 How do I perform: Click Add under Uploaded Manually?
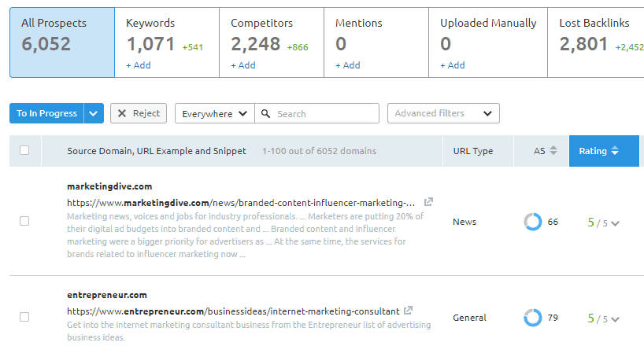pyautogui.click(x=453, y=65)
